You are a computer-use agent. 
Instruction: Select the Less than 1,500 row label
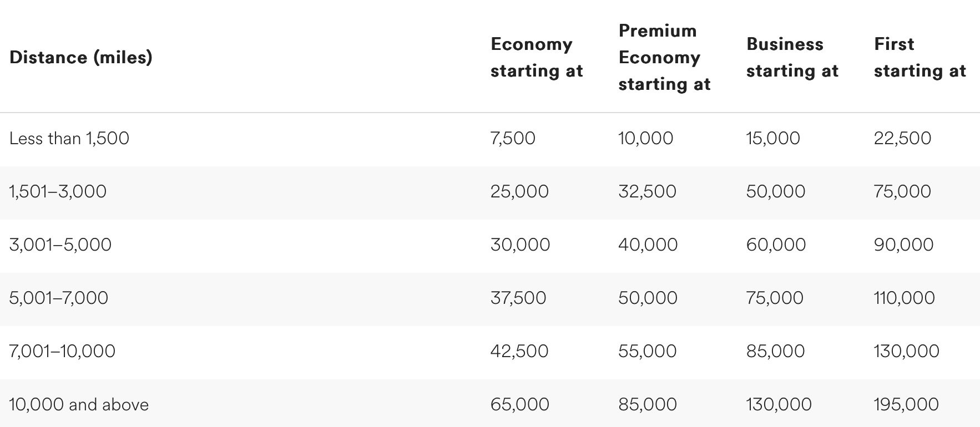click(x=69, y=138)
